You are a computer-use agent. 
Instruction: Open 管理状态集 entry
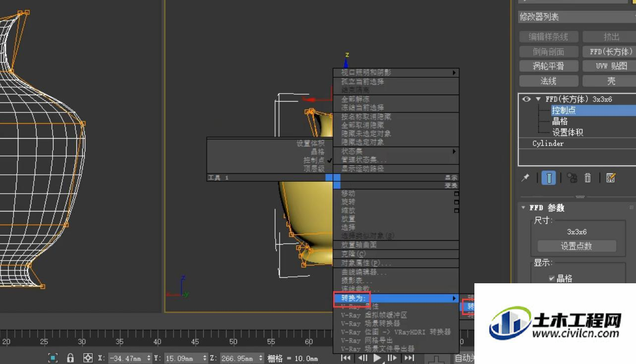[396, 160]
